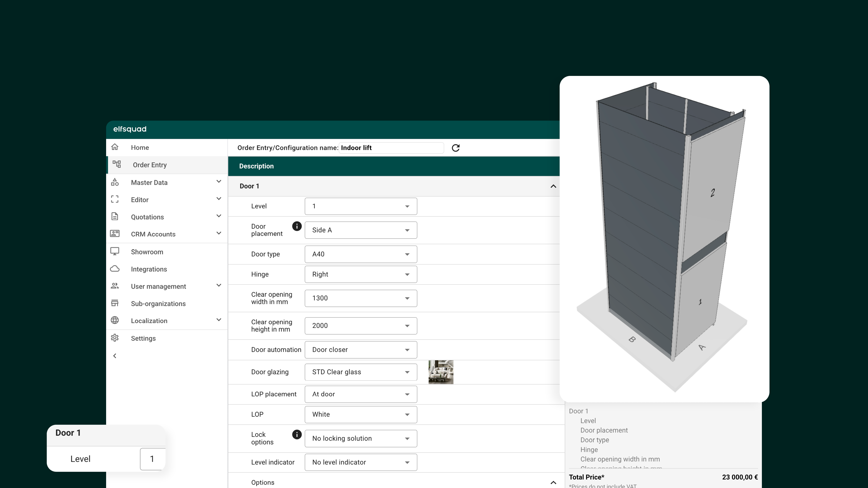
Task: Click the Showroom monitor icon
Action: [x=115, y=252]
